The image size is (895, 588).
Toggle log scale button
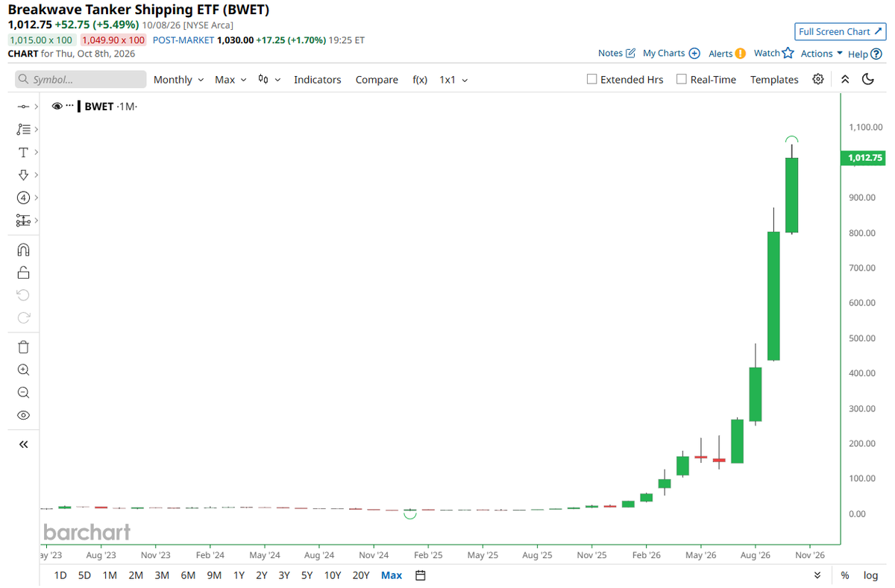[x=870, y=575]
